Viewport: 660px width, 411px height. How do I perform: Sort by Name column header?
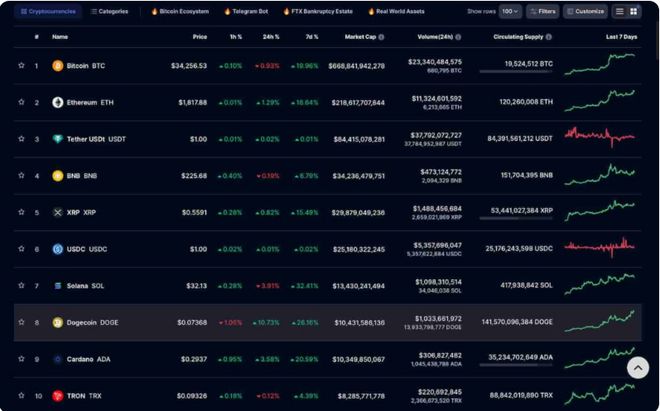[60, 37]
